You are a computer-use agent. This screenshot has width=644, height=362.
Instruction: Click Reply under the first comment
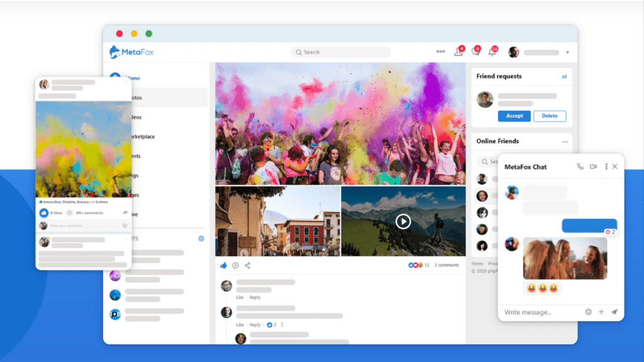(x=255, y=297)
